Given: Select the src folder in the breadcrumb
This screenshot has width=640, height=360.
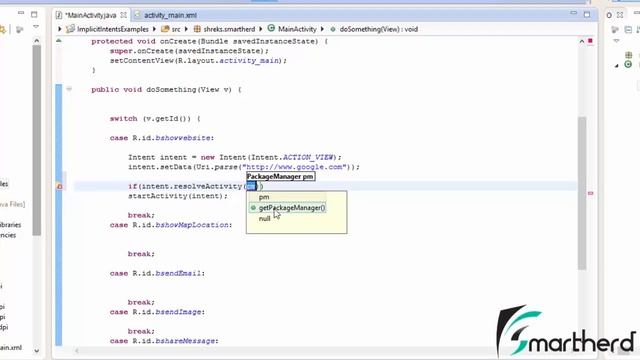Looking at the screenshot, I should (x=176, y=29).
